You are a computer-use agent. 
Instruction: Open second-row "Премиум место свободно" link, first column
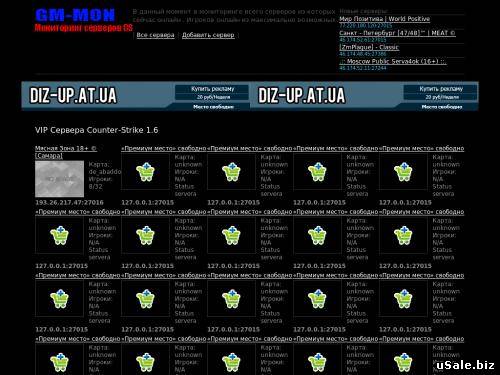pos(78,212)
